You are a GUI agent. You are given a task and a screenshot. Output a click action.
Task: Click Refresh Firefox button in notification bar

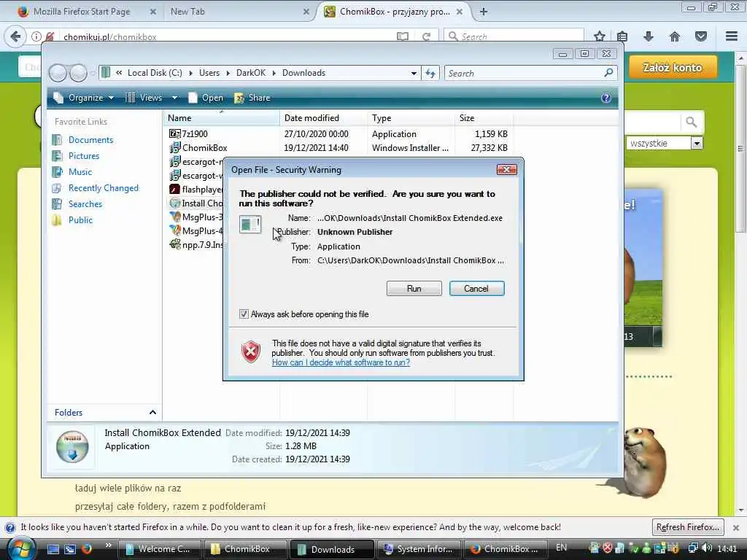pos(688,528)
